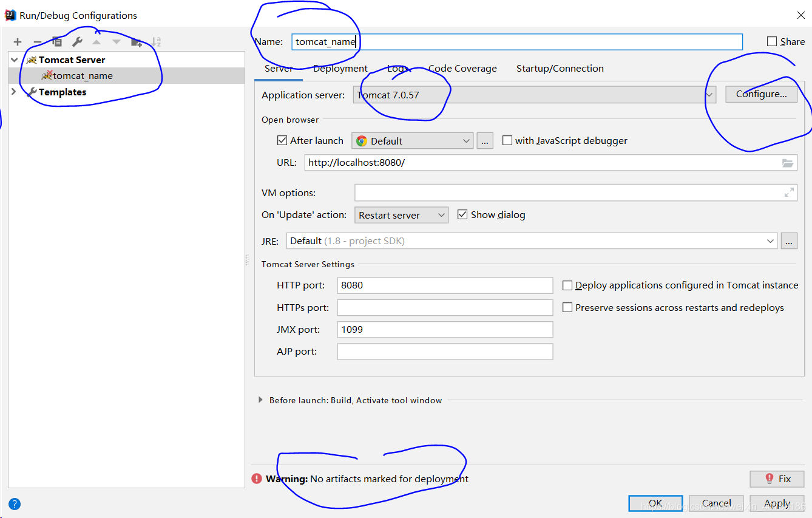Open the JRE dropdown

tap(532, 241)
